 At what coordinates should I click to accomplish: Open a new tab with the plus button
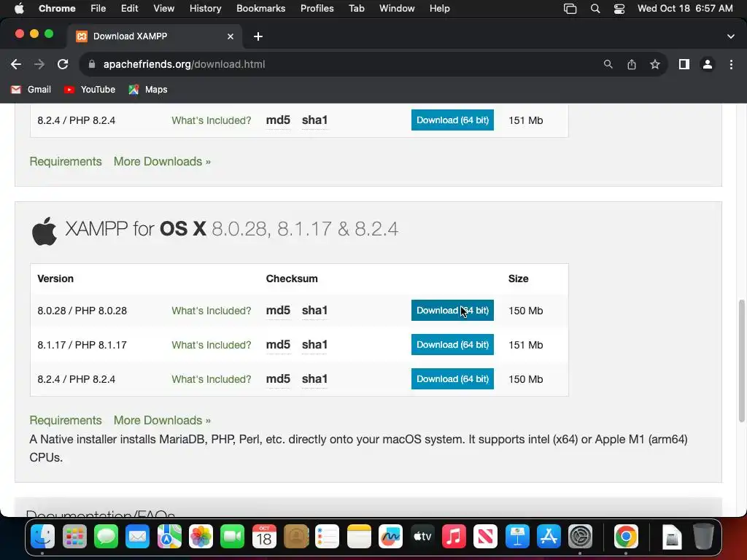click(x=258, y=36)
